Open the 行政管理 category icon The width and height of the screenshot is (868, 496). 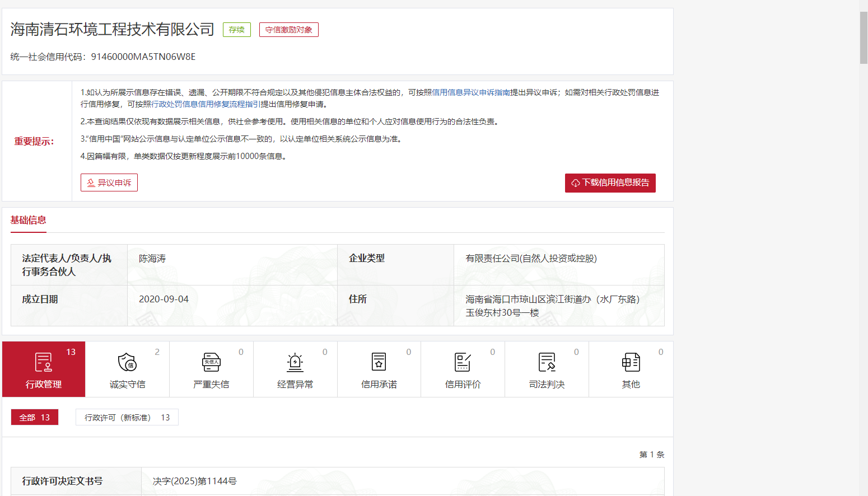click(44, 363)
